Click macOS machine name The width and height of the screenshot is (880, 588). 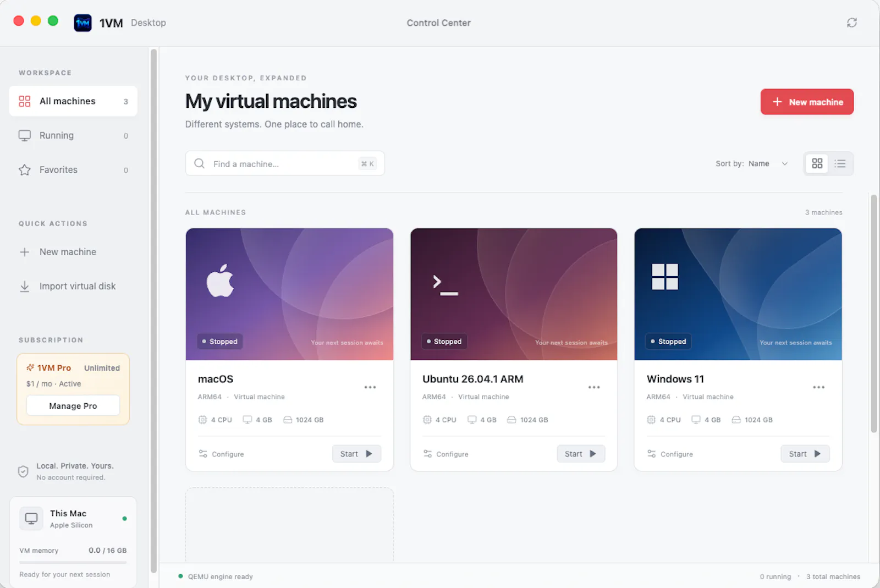pos(216,379)
